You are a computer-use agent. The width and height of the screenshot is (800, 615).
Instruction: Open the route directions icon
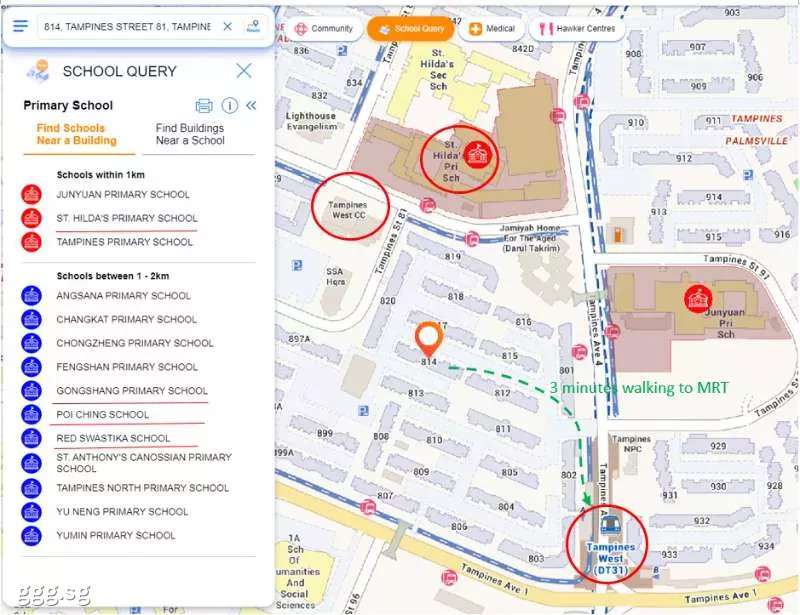pos(253,26)
